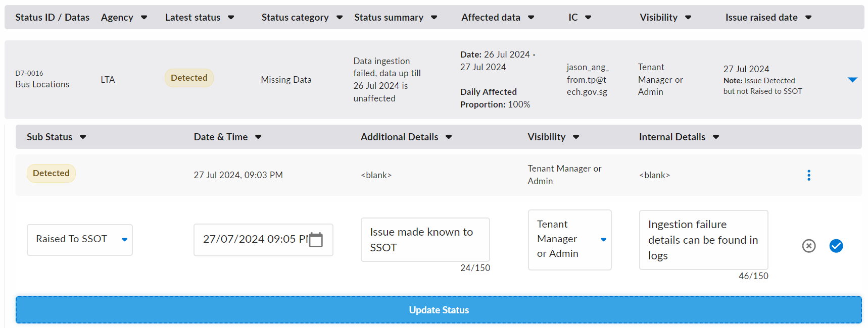
Task: Open the Tenant Manager or Admin visibility dropdown
Action: click(x=570, y=240)
